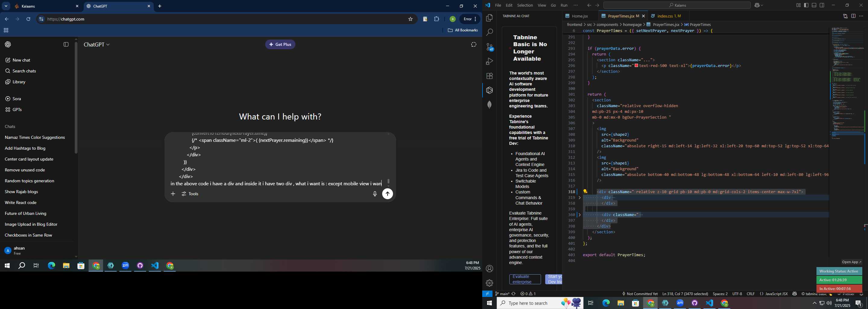This screenshot has height=309, width=868.
Task: Open Tools menu in ChatGPT prompt
Action: (190, 194)
